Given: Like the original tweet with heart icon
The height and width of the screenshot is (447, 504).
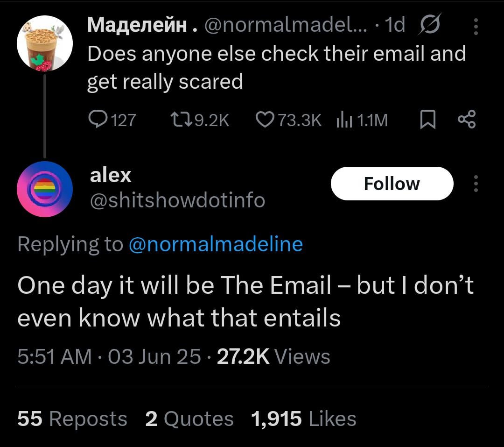Looking at the screenshot, I should pyautogui.click(x=265, y=120).
